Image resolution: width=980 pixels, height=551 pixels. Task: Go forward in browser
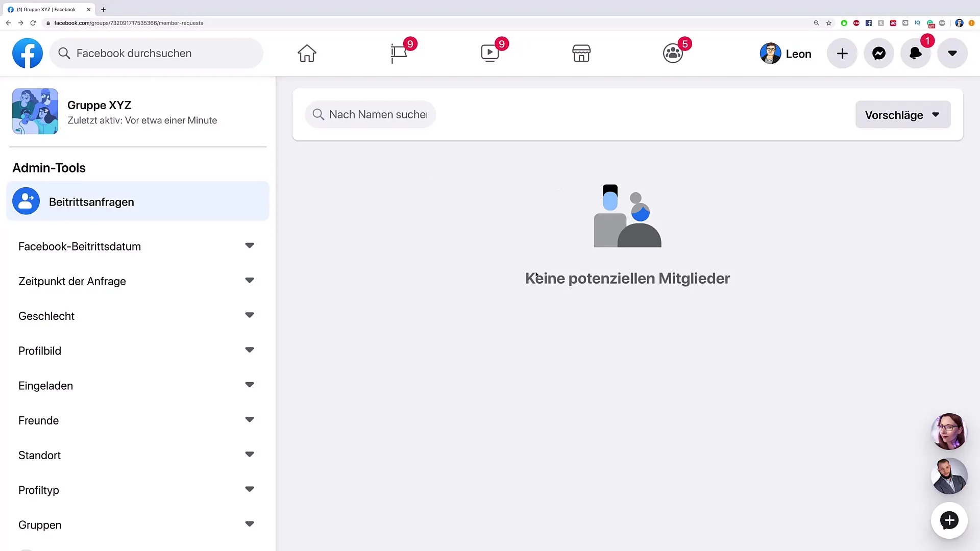[x=20, y=23]
